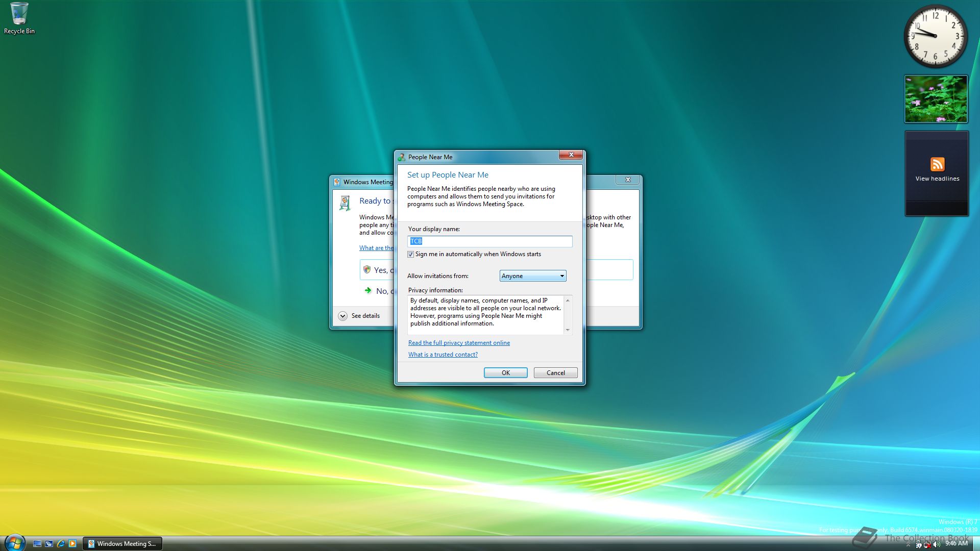Click the easel icon in Meeting Space dialog
The height and width of the screenshot is (551, 980).
point(345,203)
